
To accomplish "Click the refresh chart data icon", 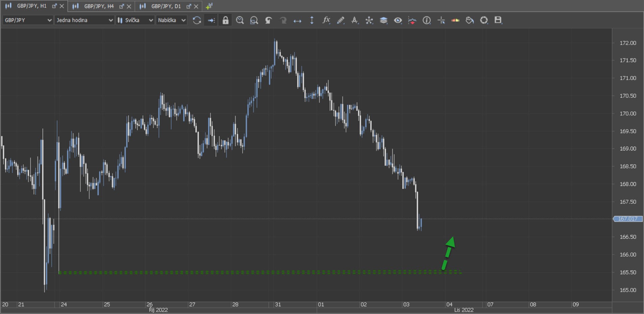I will (197, 20).
